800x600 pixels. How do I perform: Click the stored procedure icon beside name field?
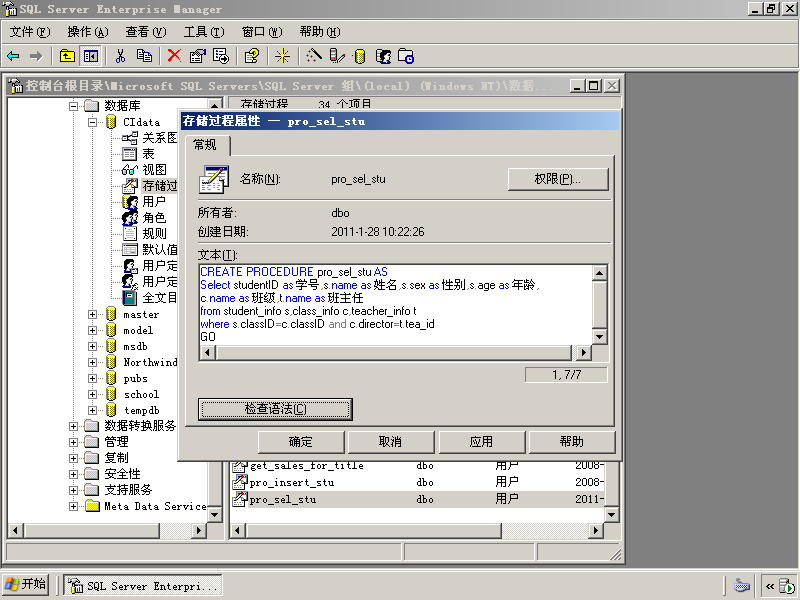[x=213, y=180]
